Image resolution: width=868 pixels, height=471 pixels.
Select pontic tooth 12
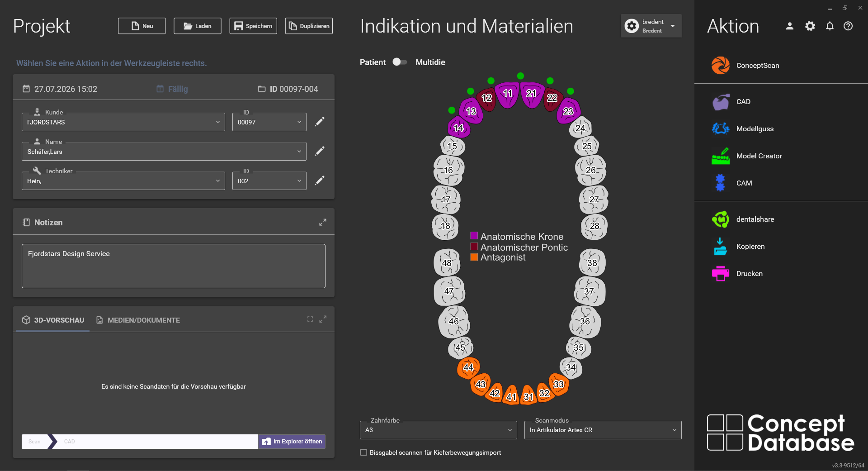[486, 99]
